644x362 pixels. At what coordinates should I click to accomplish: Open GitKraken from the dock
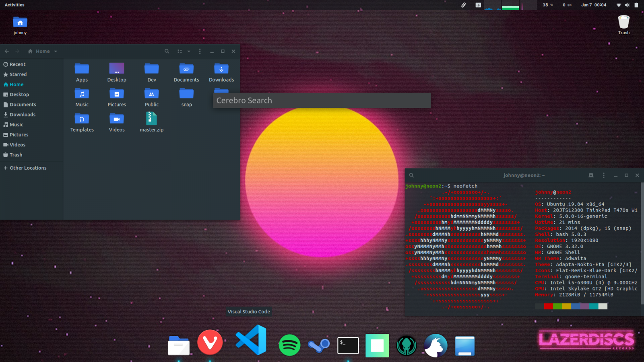407,345
